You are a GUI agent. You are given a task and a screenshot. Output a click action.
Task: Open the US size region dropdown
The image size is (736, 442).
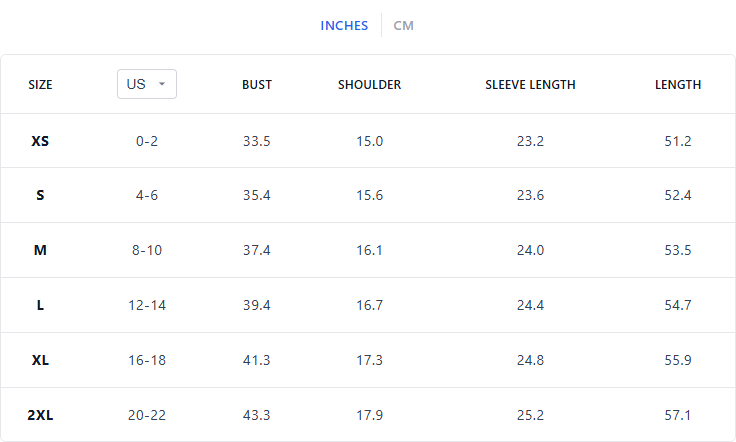[x=146, y=84]
